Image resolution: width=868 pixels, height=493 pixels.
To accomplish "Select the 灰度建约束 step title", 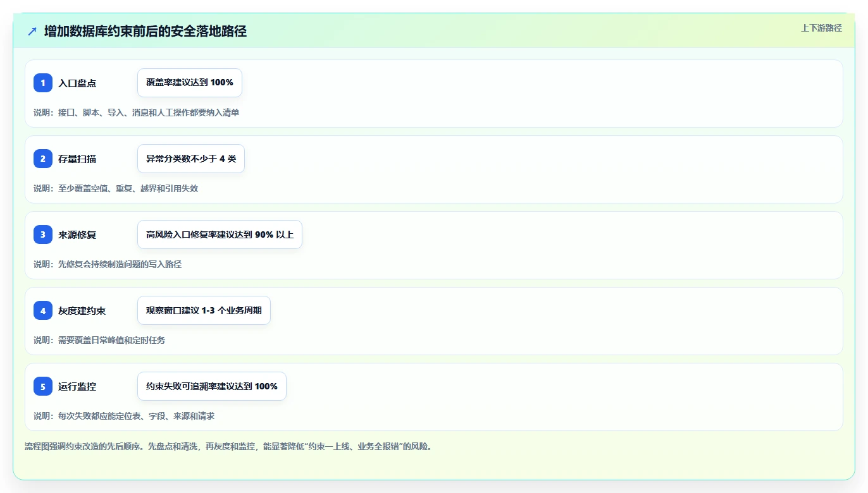I will [x=82, y=310].
